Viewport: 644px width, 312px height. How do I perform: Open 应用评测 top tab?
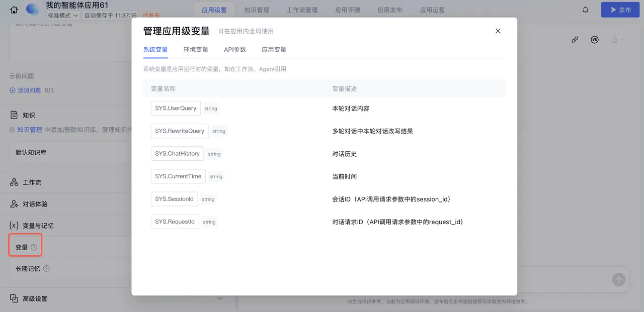pyautogui.click(x=348, y=10)
